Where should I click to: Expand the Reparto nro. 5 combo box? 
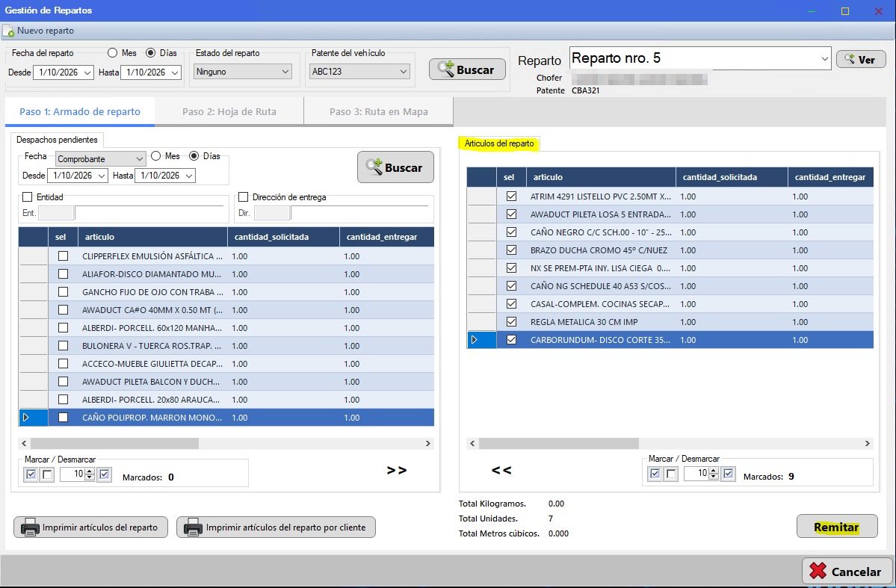(824, 59)
